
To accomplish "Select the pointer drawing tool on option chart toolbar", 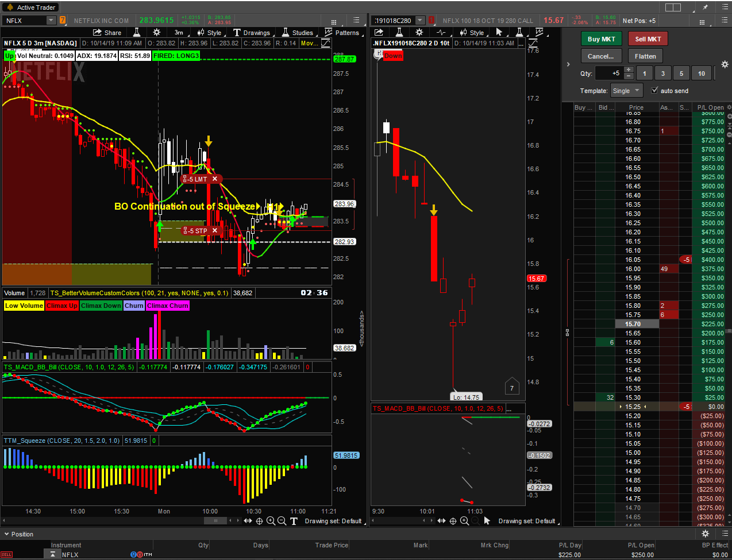I will point(499,33).
